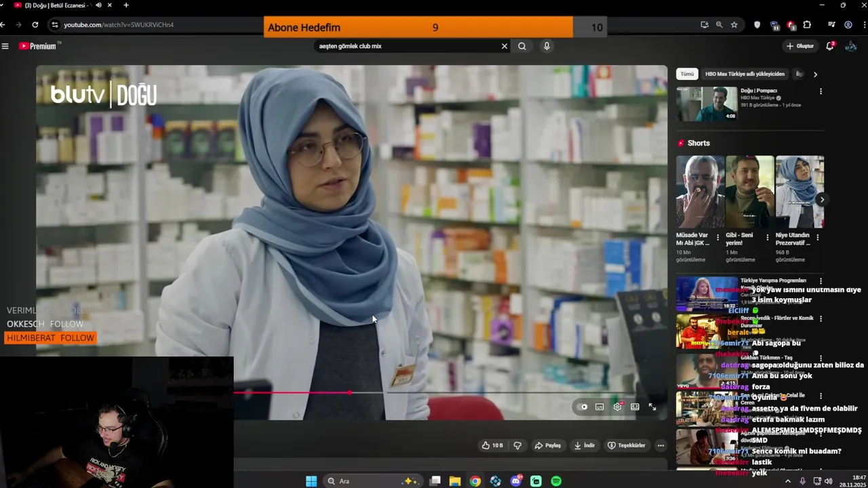The width and height of the screenshot is (868, 488).
Task: Toggle subtitles in the video player
Action: (599, 407)
